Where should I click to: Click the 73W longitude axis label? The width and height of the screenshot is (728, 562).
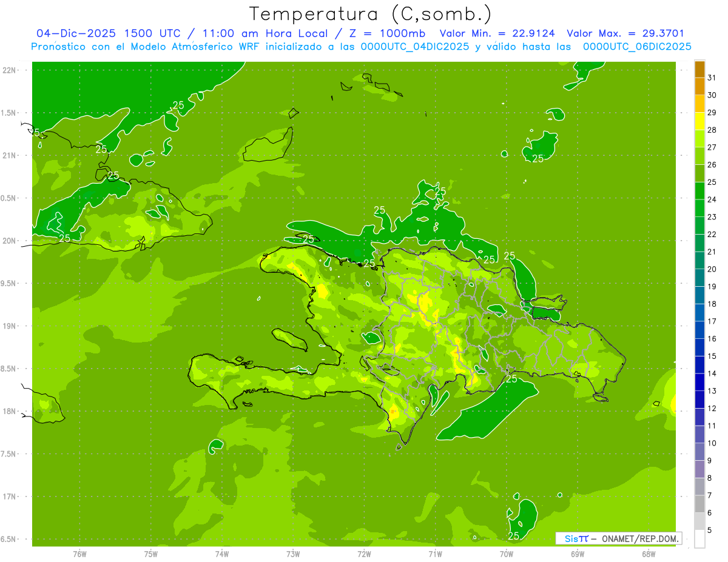click(x=293, y=554)
